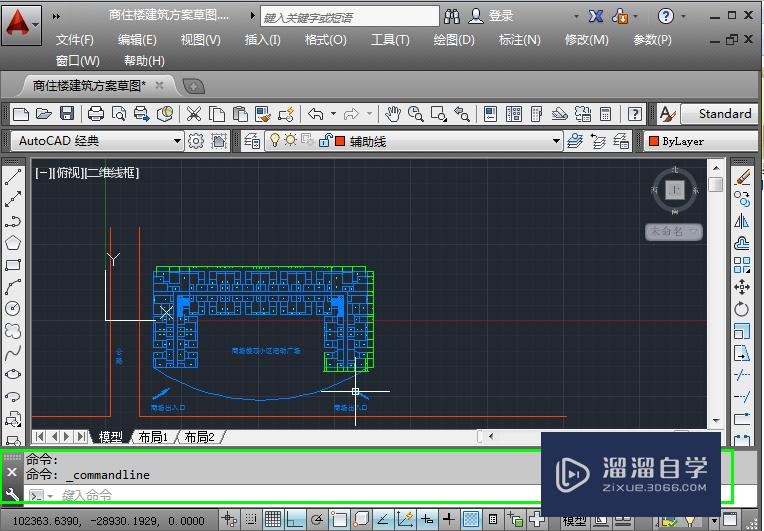
Task: Switch to the 布局1 layout tab
Action: coord(153,437)
